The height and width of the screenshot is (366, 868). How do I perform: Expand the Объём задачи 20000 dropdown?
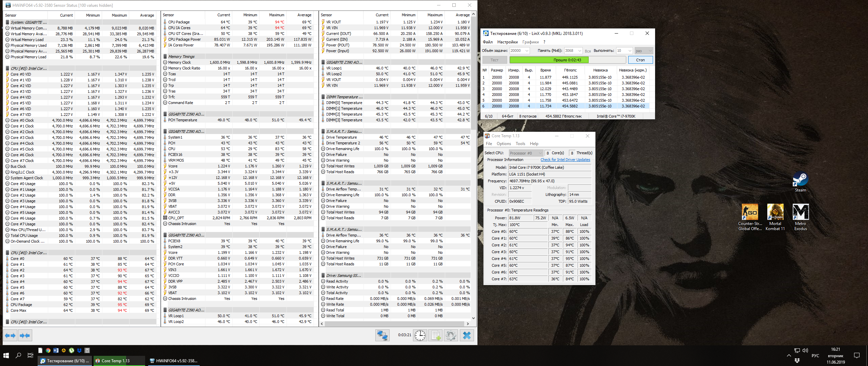[x=527, y=51]
